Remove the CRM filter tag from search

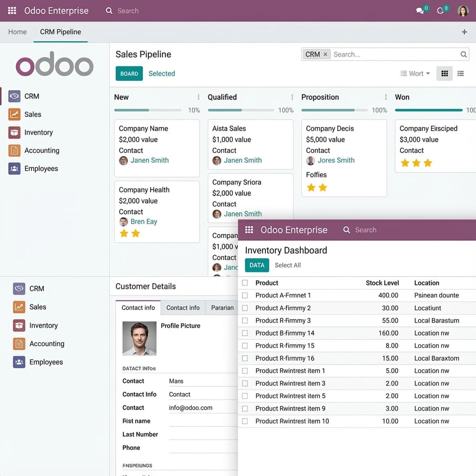325,54
